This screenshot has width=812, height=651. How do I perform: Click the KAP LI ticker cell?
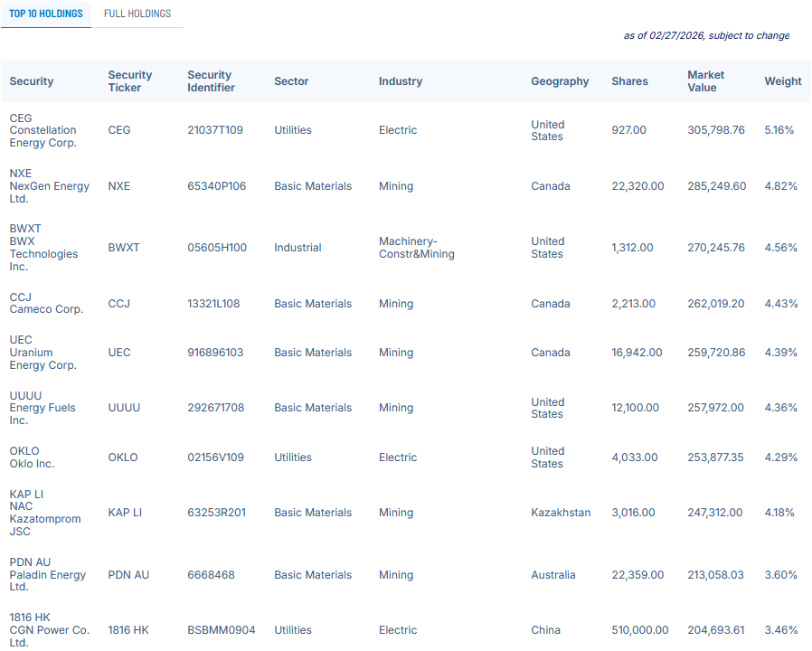(x=125, y=512)
